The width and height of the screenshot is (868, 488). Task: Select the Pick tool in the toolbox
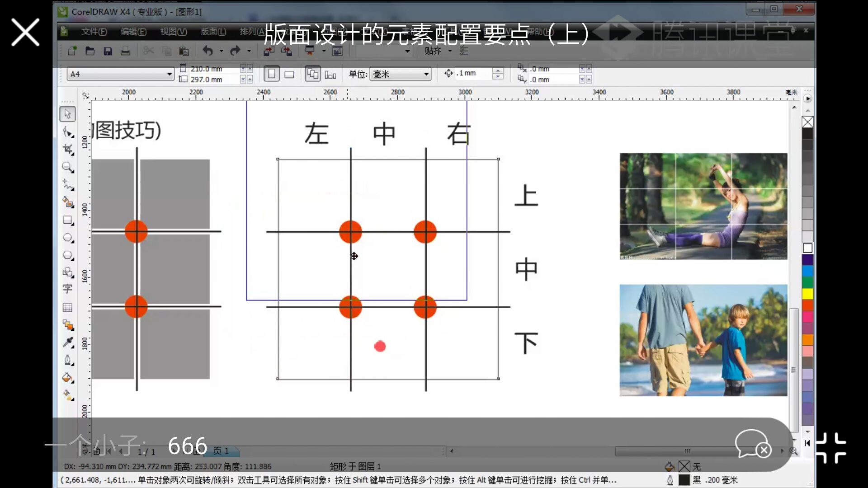click(x=68, y=114)
